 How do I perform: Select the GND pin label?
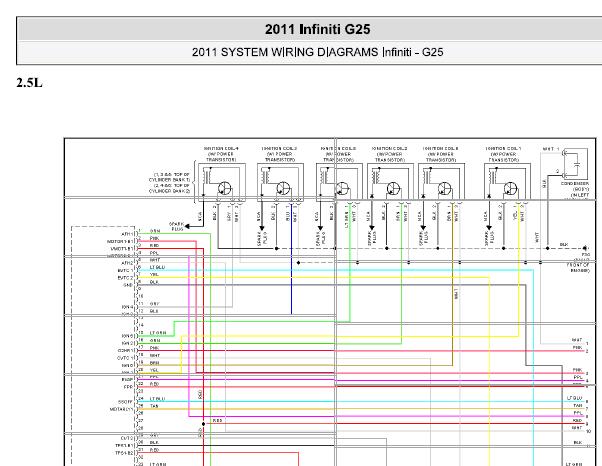tap(128, 285)
